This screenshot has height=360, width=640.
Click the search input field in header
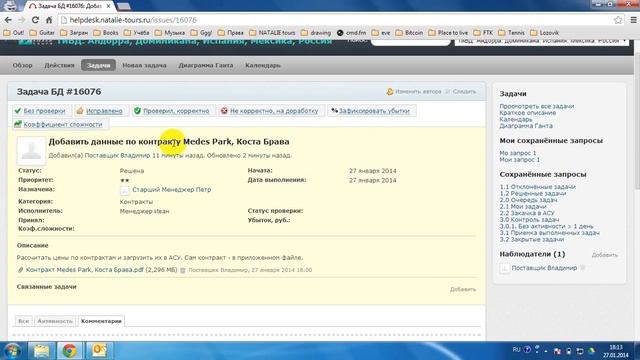coord(410,41)
